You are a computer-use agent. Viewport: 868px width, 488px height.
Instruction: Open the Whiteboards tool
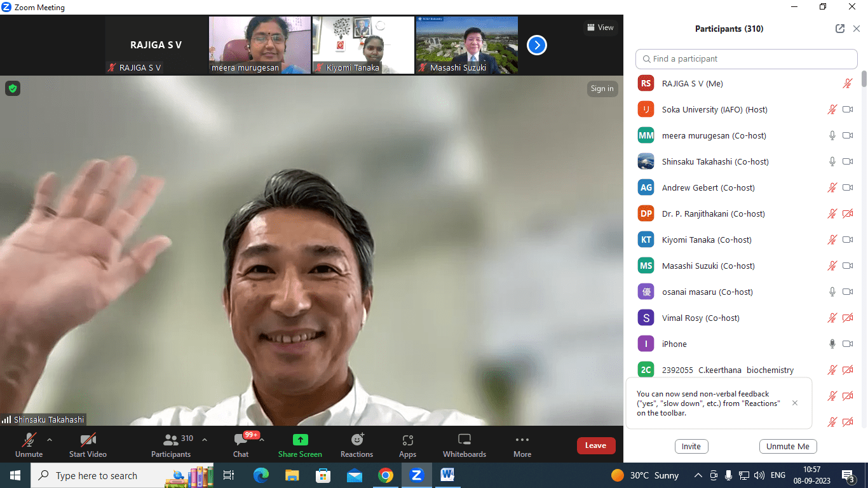pos(464,445)
